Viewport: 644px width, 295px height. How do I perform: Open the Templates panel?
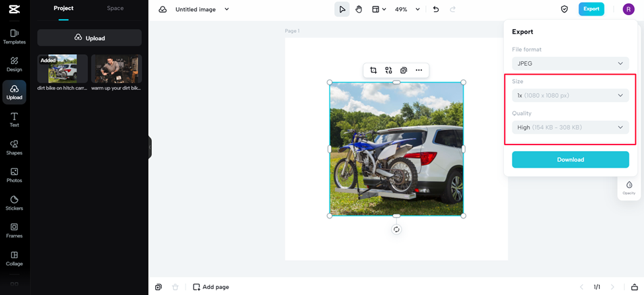[15, 36]
